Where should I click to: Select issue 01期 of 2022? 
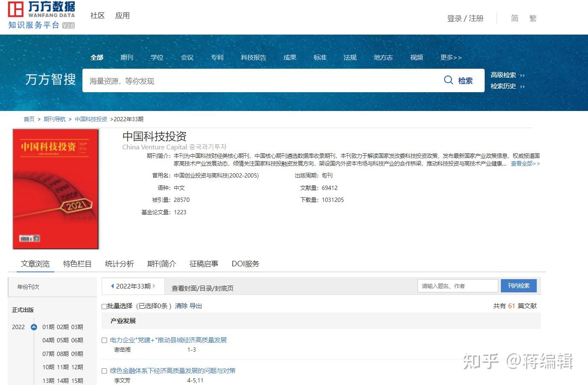pyautogui.click(x=48, y=327)
